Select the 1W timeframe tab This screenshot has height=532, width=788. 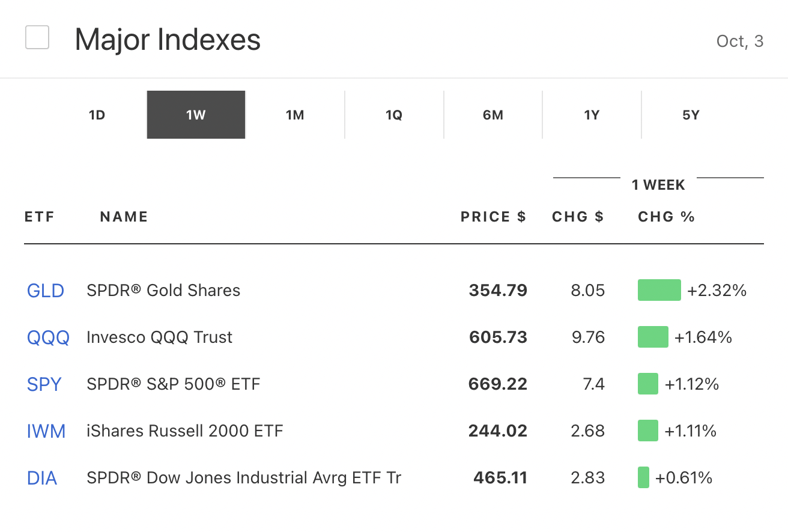[x=196, y=115]
